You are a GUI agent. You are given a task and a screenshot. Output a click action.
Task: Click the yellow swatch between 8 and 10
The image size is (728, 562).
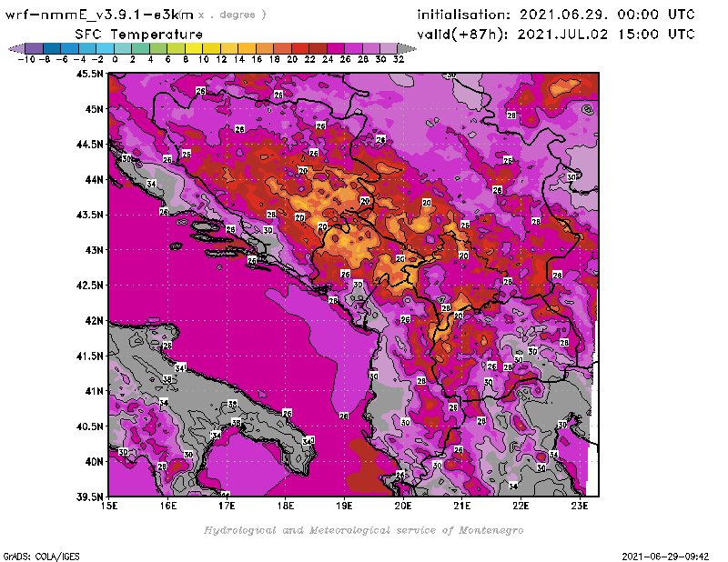[193, 48]
